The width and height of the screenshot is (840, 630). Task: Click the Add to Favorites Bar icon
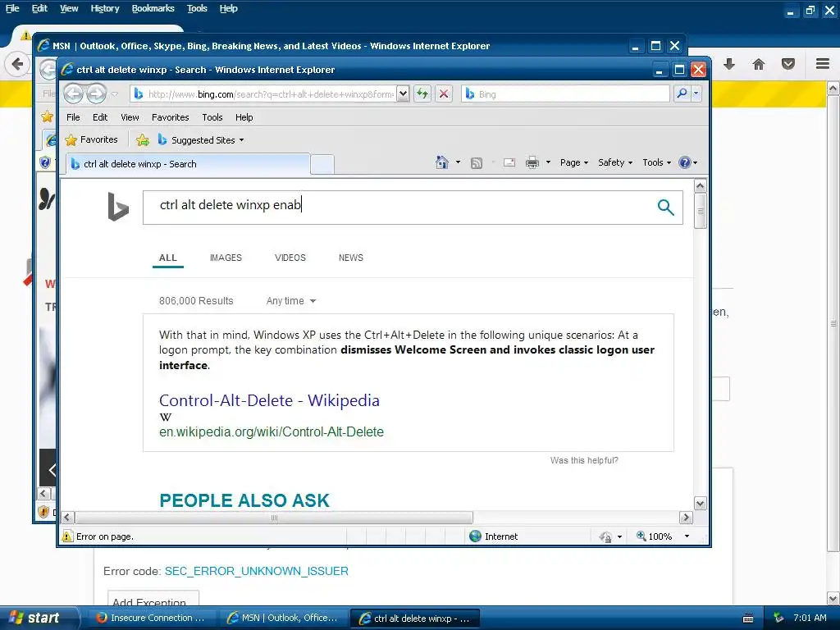tap(143, 140)
